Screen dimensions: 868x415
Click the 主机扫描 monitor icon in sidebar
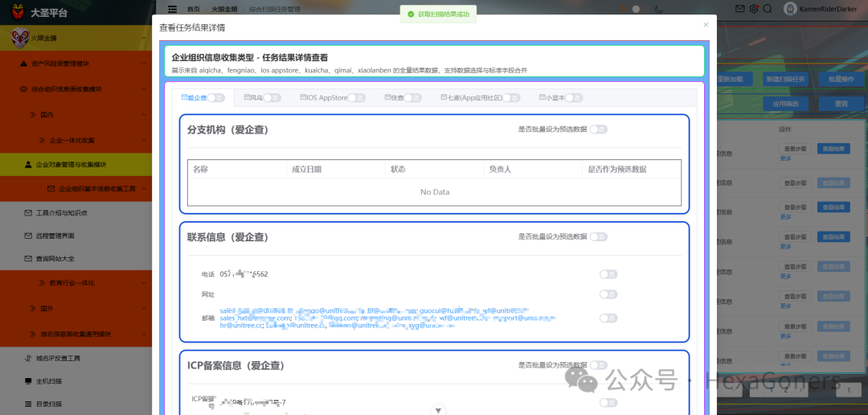(x=28, y=381)
